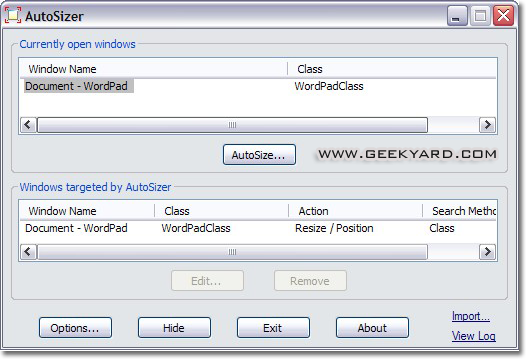Screen dimensions: 527x362
Task: Click the Import... link
Action: pos(471,316)
